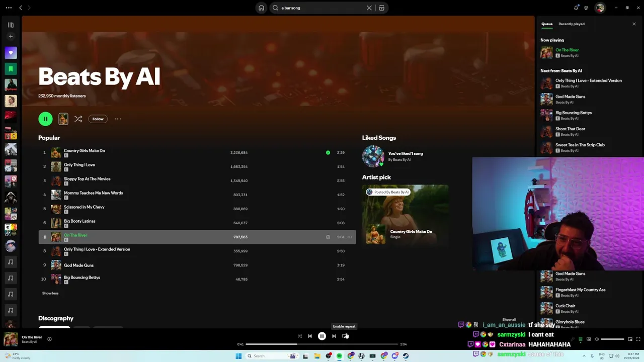Close the queue panel
The height and width of the screenshot is (362, 644).
coord(634,24)
